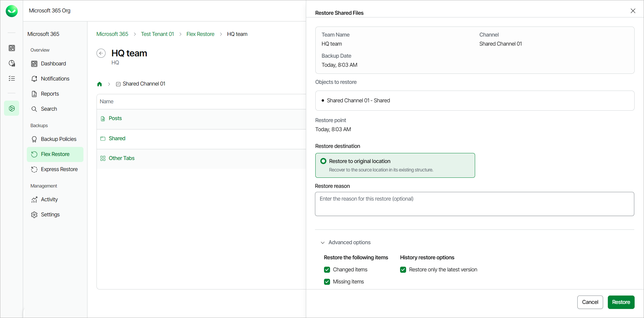Open the checklist icon in left rail
Image resolution: width=644 pixels, height=318 pixels.
coord(12,78)
